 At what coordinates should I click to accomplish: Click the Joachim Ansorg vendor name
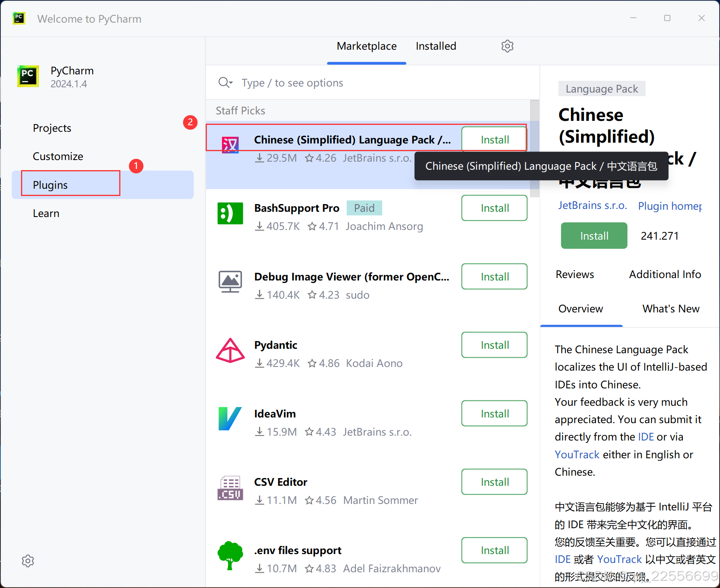tap(384, 226)
